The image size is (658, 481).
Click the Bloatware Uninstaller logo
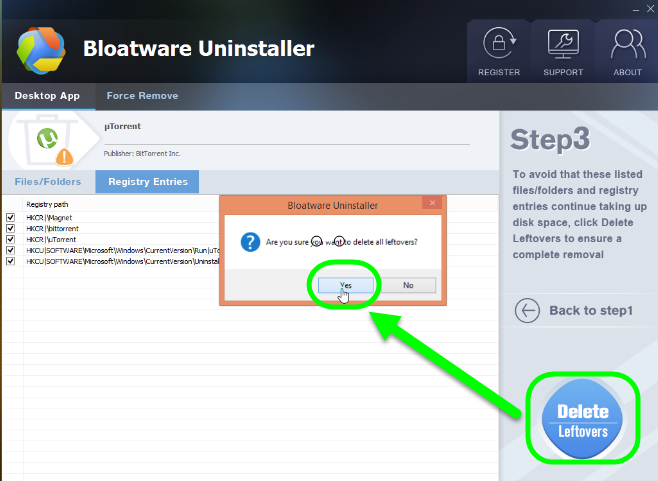[41, 50]
